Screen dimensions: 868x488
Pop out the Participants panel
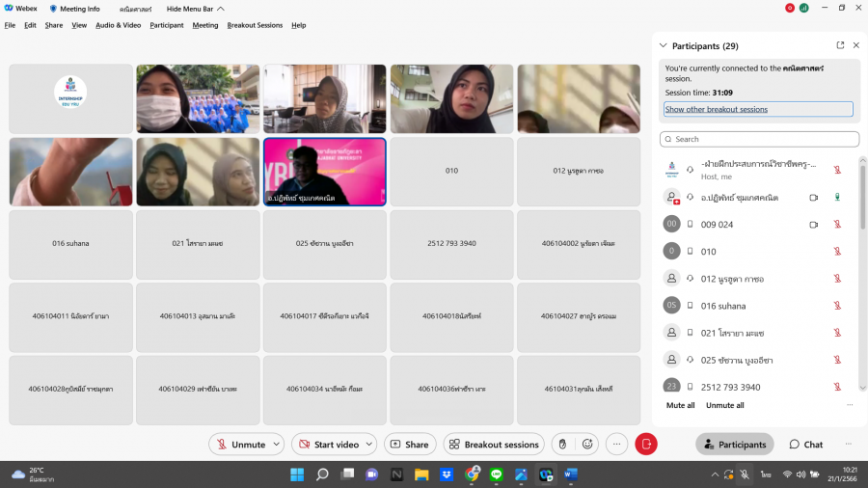[x=840, y=45]
